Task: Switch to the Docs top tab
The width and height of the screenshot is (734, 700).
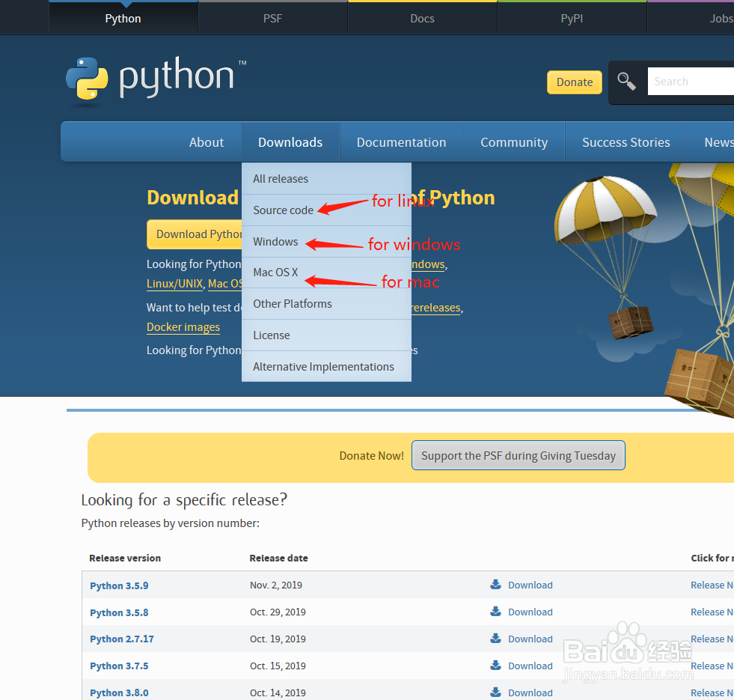Action: [422, 18]
